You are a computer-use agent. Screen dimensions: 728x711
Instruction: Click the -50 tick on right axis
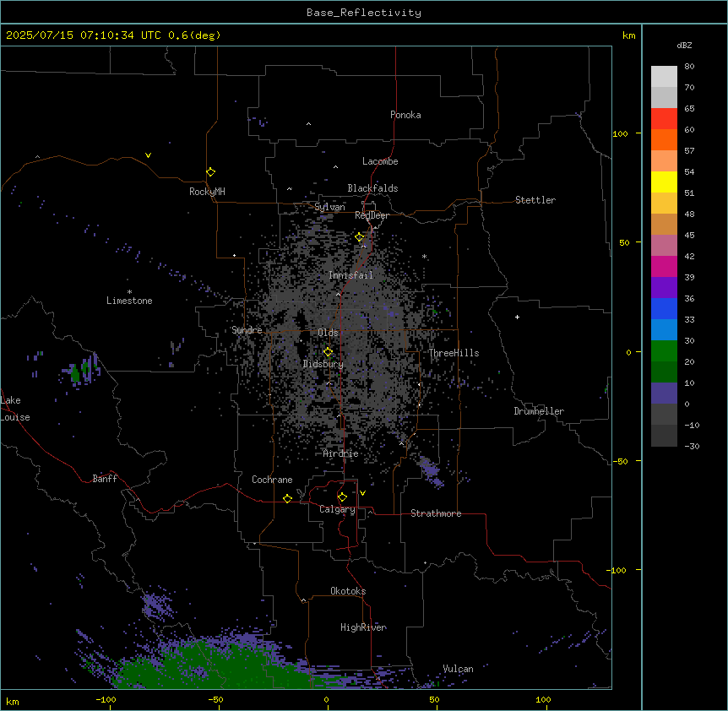click(620, 461)
